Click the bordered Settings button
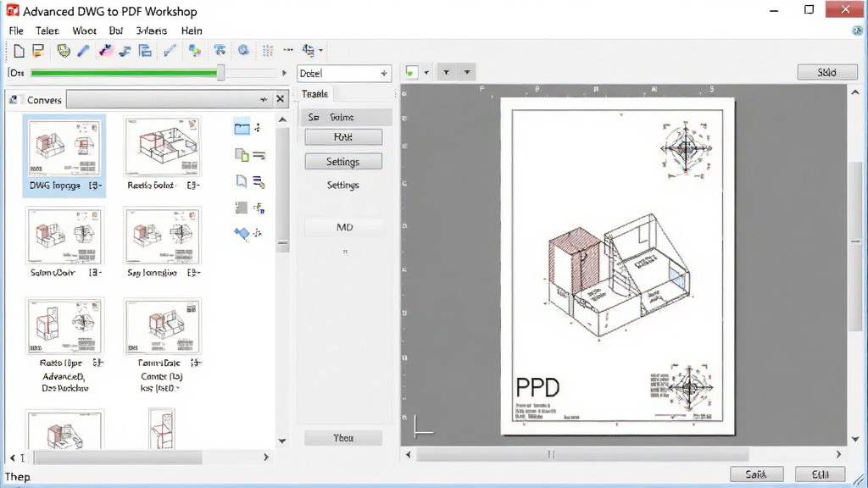Image resolution: width=868 pixels, height=488 pixels. (x=343, y=162)
